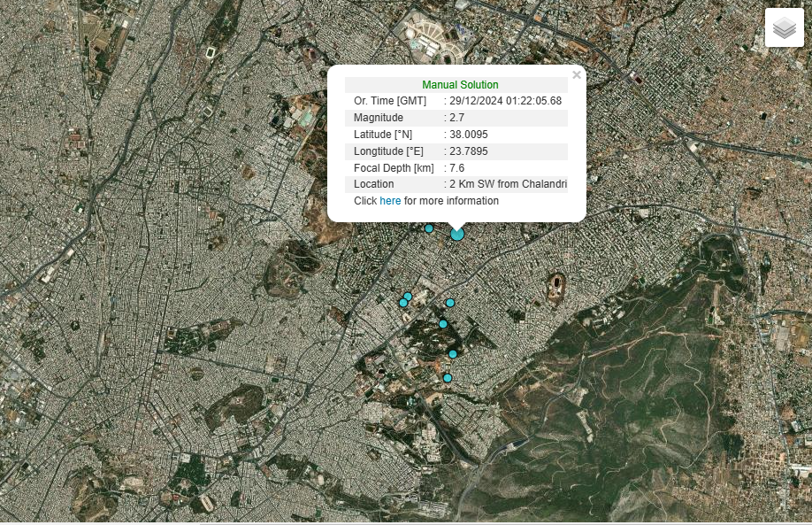
Task: Click the oval quarry east of the markers
Action: click(x=557, y=285)
